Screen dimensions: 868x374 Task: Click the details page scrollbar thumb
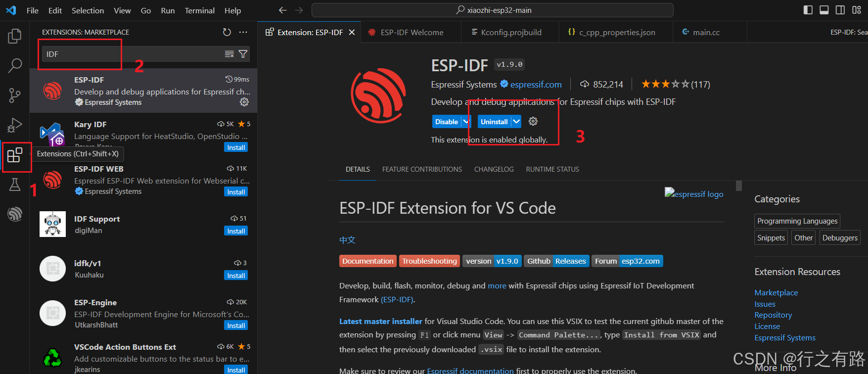pyautogui.click(x=739, y=186)
